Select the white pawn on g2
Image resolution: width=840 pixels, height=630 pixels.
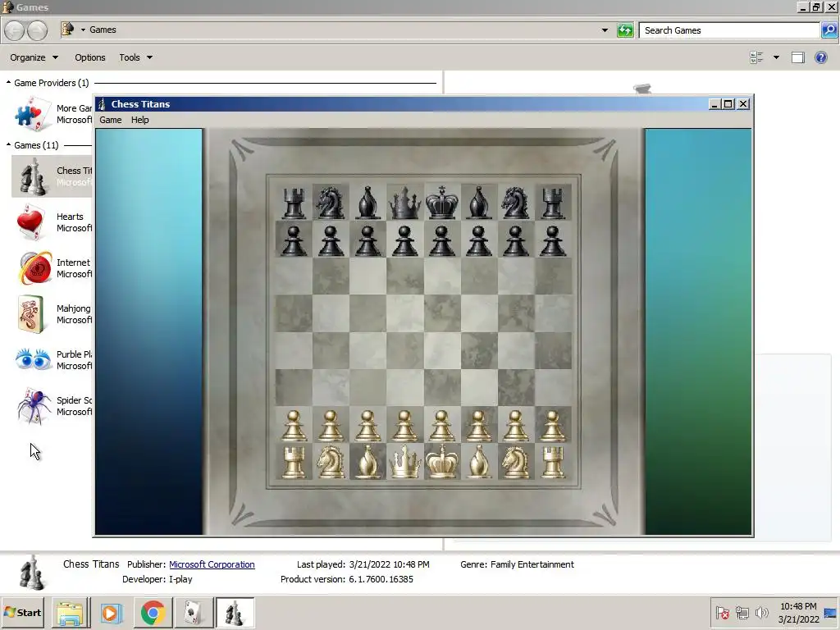tap(515, 426)
